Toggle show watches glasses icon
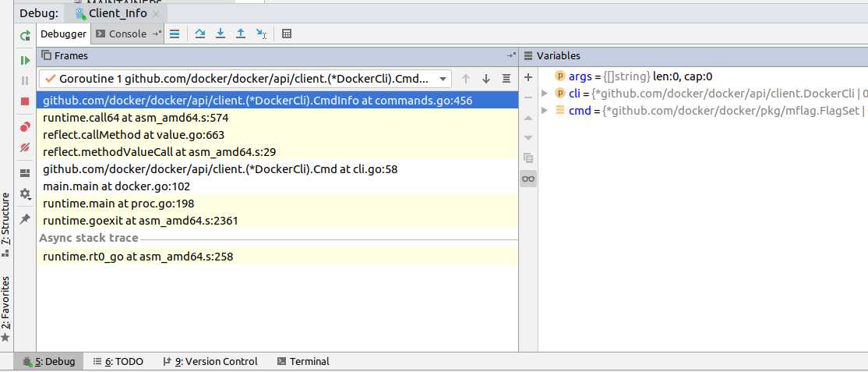 (x=528, y=179)
